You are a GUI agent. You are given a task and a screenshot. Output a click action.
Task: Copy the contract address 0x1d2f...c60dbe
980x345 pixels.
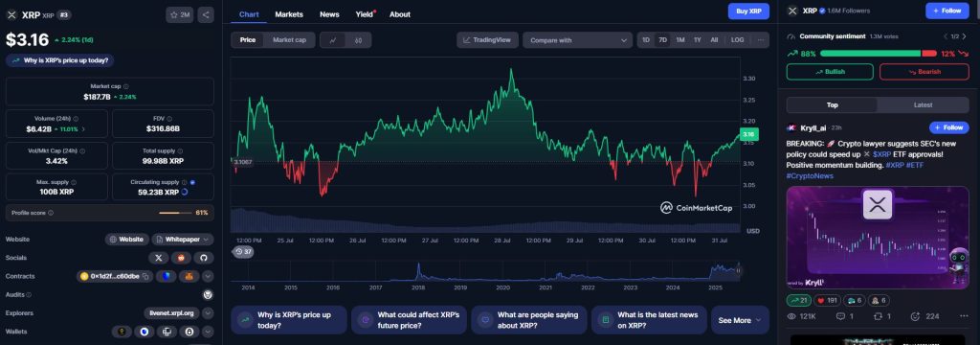pos(145,276)
